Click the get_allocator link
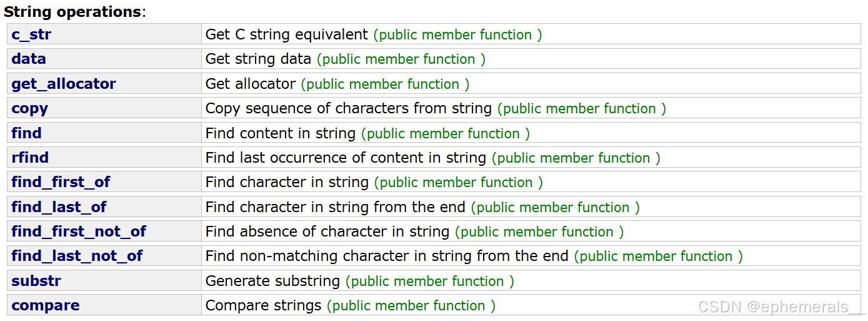Image resolution: width=868 pixels, height=321 pixels. tap(64, 84)
